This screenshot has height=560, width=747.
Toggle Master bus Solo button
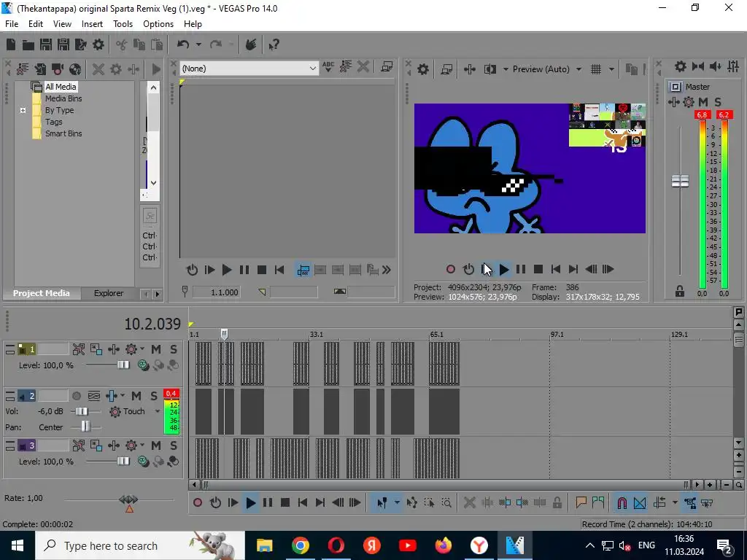tap(718, 102)
